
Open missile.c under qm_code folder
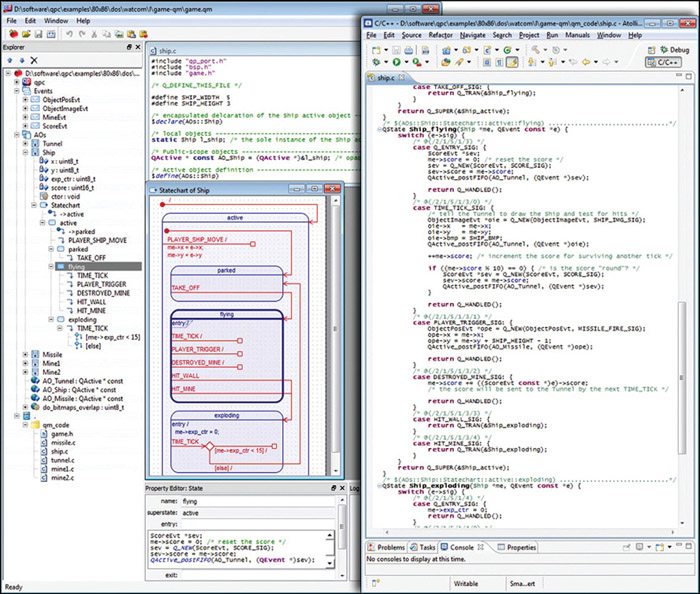(x=63, y=441)
